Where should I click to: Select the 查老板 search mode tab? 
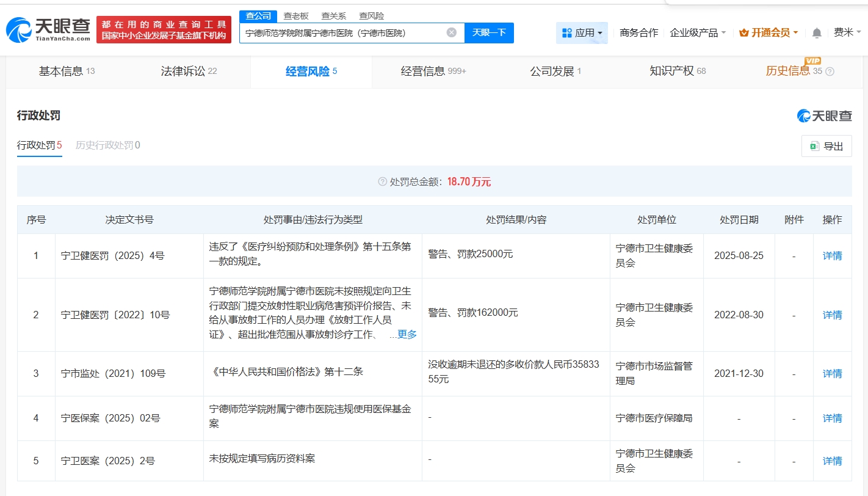pos(296,16)
